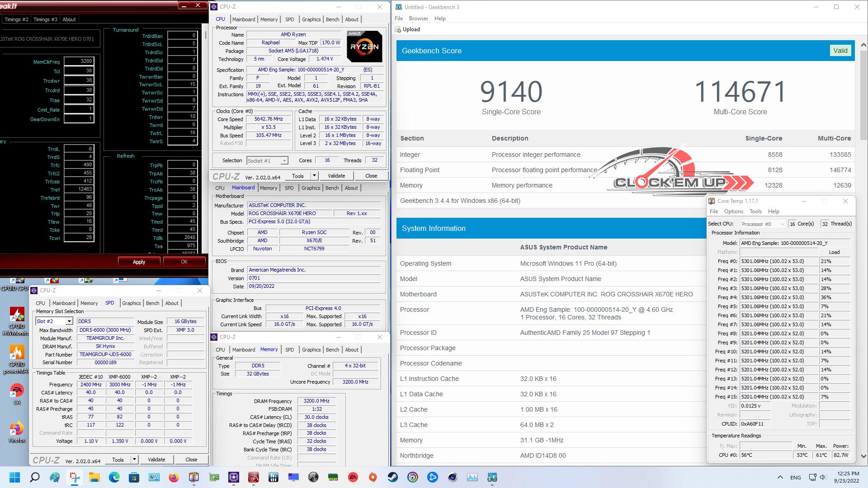868x488 pixels.
Task: Show hidden system tray icons chevron
Action: (x=780, y=477)
